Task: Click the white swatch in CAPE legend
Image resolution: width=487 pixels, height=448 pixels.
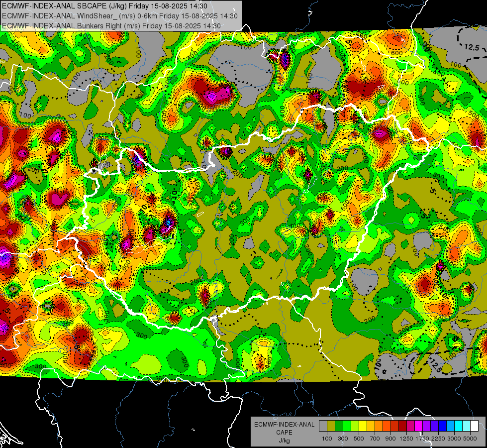Action: pyautogui.click(x=474, y=426)
